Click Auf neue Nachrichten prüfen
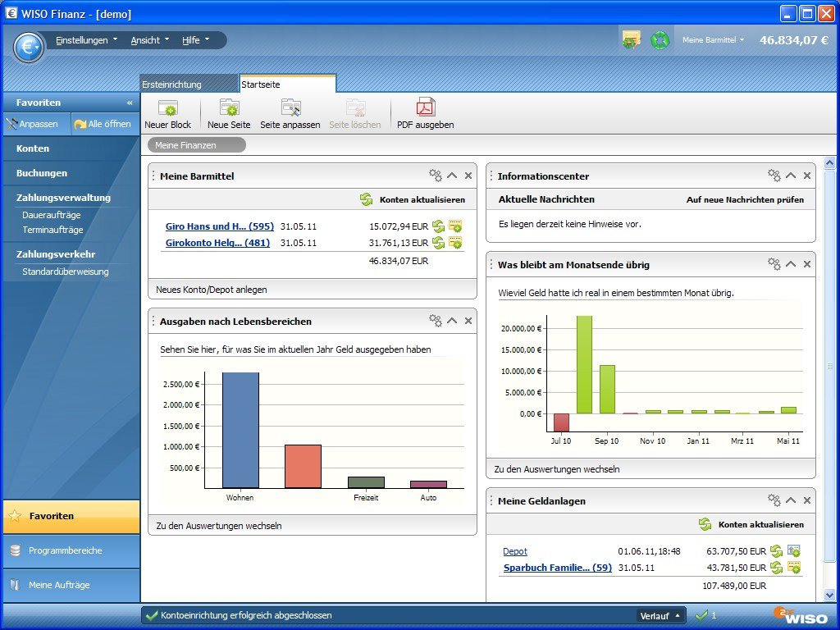 pyautogui.click(x=745, y=199)
